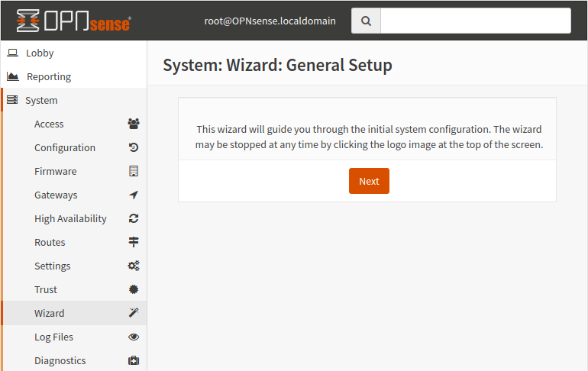Collapse the System menu section

[x=41, y=100]
